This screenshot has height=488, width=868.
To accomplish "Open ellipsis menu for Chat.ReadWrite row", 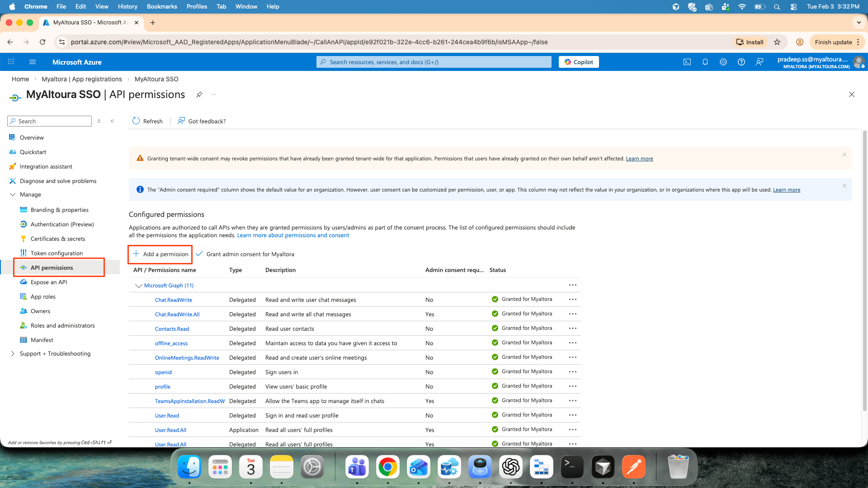I will [573, 300].
